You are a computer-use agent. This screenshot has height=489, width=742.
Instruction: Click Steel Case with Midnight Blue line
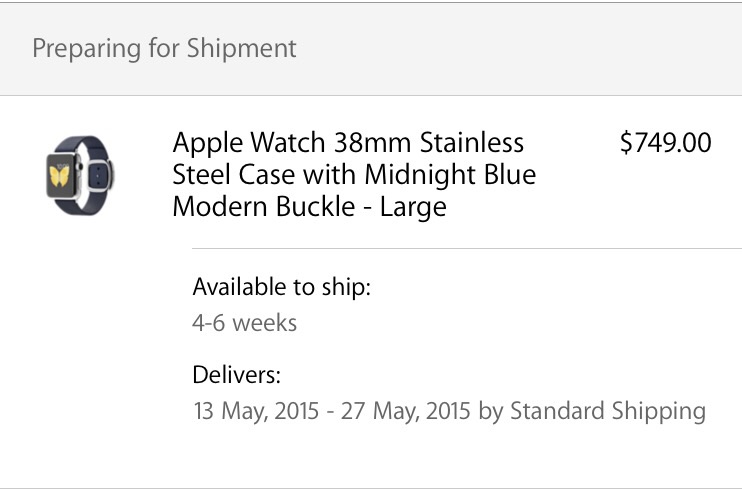(x=354, y=174)
